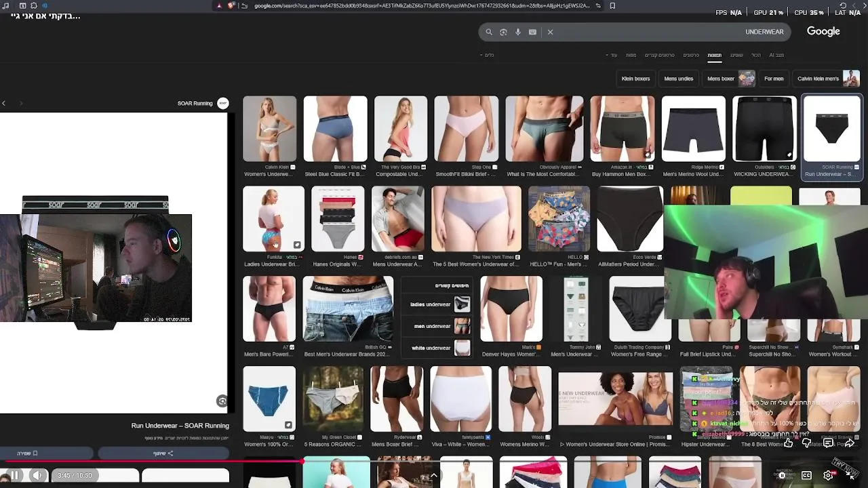This screenshot has height=488, width=868.
Task: Go to previous image with left chevron
Action: tap(3, 103)
